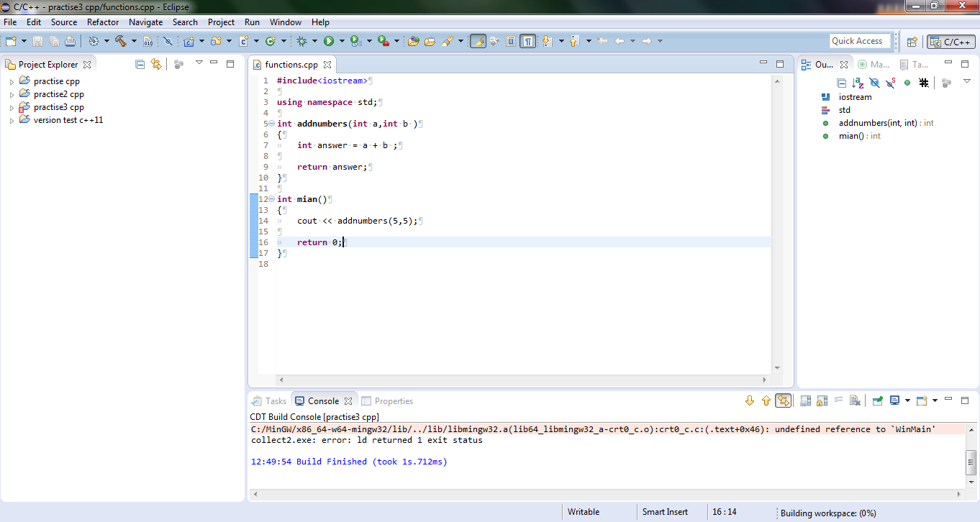Click the Quick Access field

tap(861, 41)
